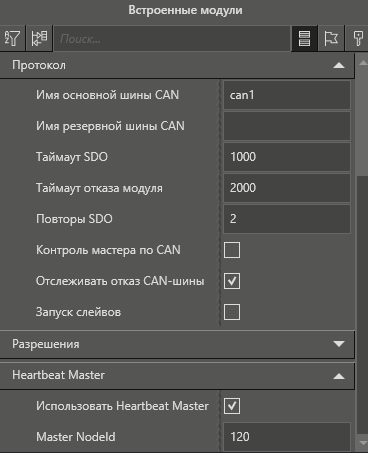Select the Запуск слейвов label
This screenshot has height=453, width=368.
pos(78,312)
